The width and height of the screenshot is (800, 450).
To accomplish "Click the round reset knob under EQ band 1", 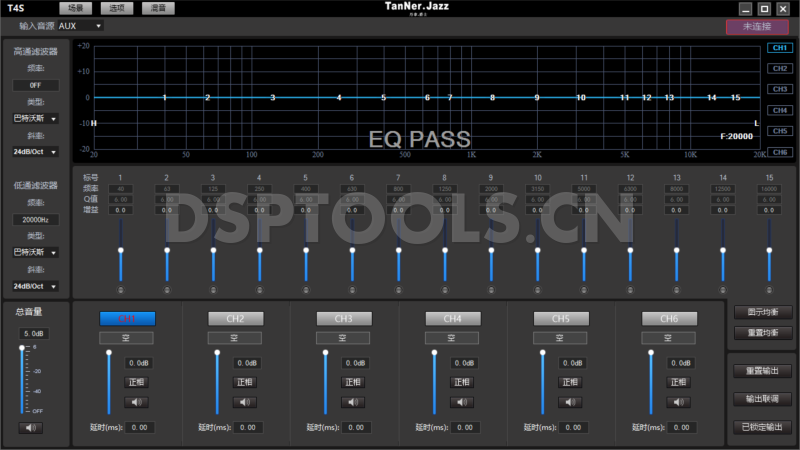I will [121, 290].
